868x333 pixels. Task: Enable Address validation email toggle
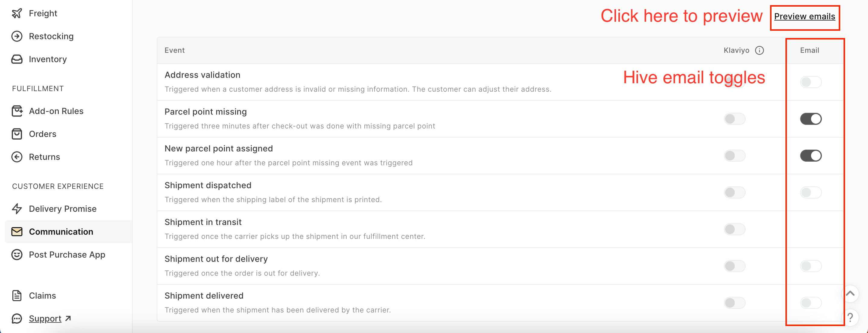click(811, 82)
